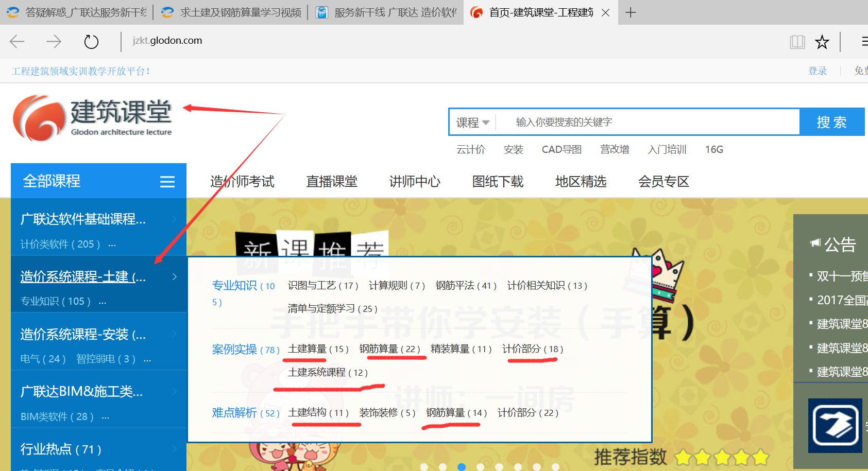Click 专业知识 (105) sidebar sublink

(x=55, y=301)
